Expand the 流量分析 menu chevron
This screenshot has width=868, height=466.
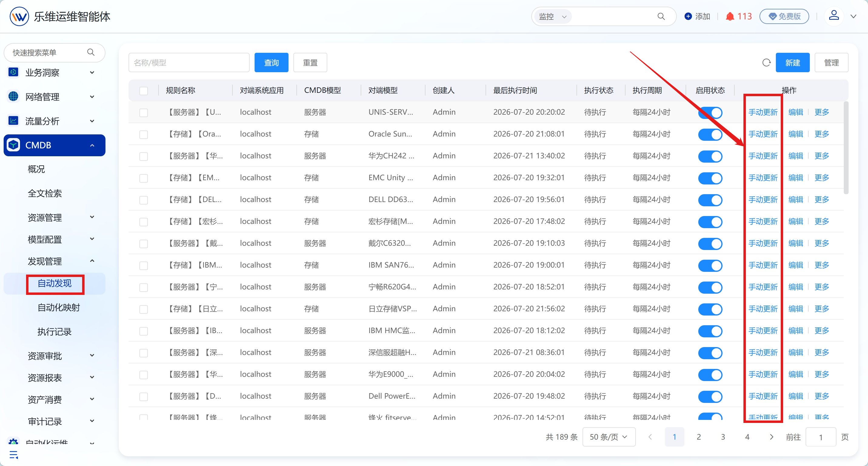[x=92, y=121]
